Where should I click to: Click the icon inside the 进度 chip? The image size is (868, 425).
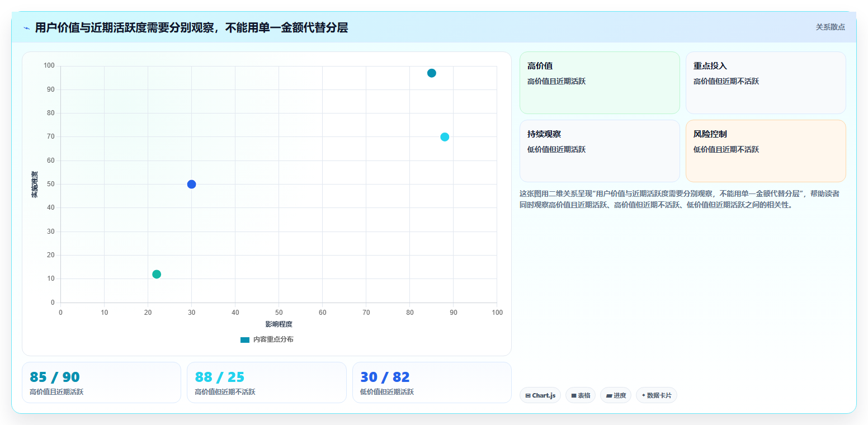pyautogui.click(x=608, y=396)
